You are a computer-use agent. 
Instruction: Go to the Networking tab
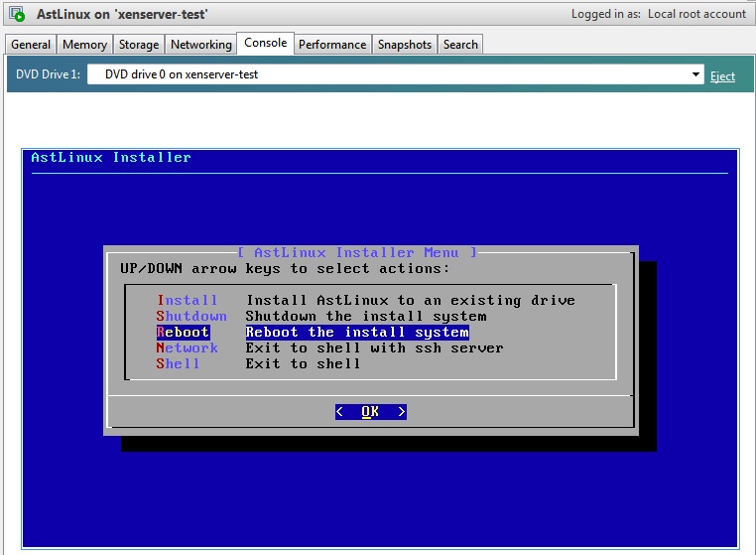click(x=201, y=45)
